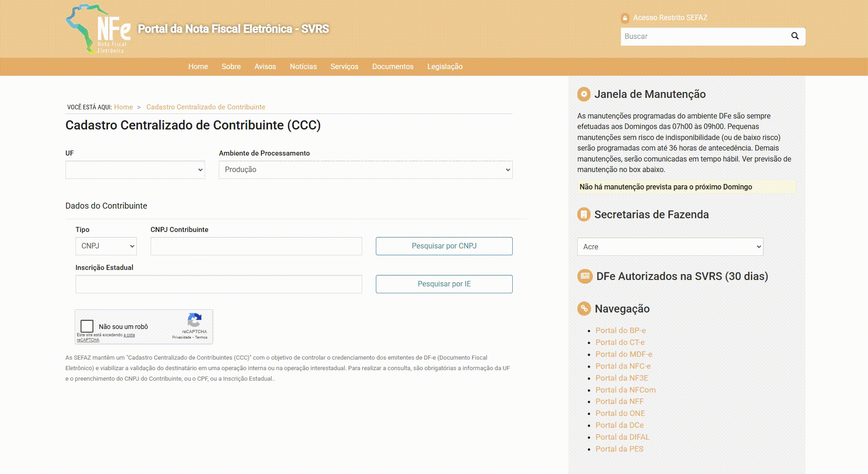Click the NFe portal logo
The height and width of the screenshot is (474, 868).
tap(98, 29)
